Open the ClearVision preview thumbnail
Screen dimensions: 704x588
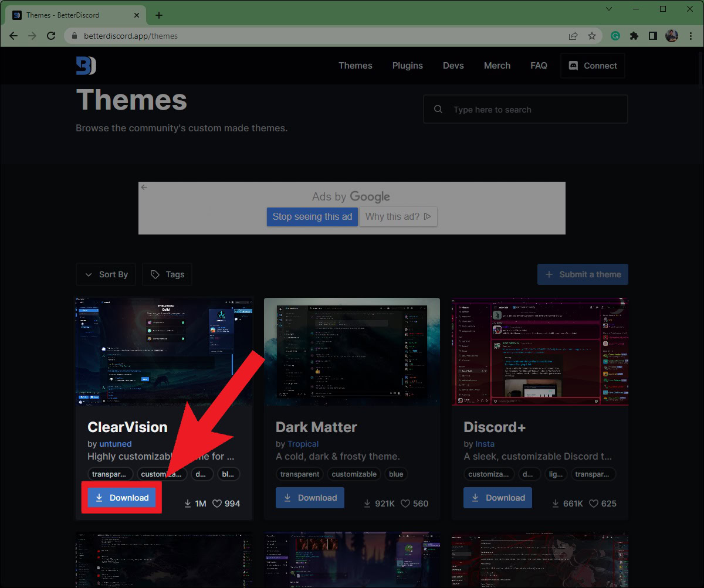click(164, 352)
